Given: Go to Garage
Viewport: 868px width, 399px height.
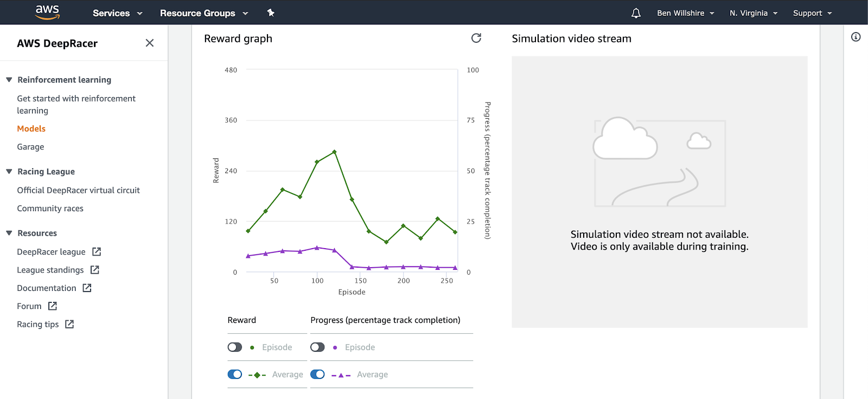Looking at the screenshot, I should (x=30, y=147).
